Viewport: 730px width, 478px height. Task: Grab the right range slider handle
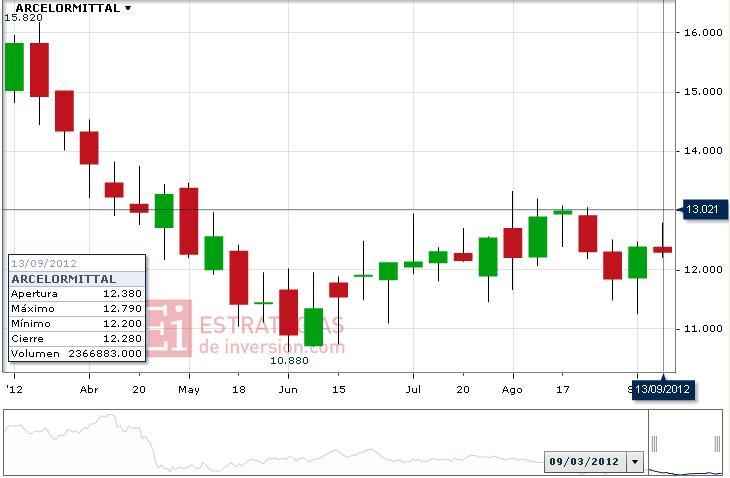click(717, 444)
